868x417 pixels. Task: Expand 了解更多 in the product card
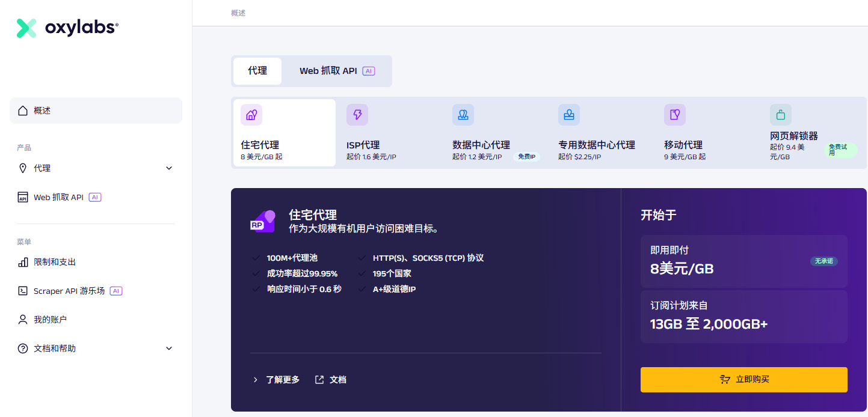(x=277, y=380)
